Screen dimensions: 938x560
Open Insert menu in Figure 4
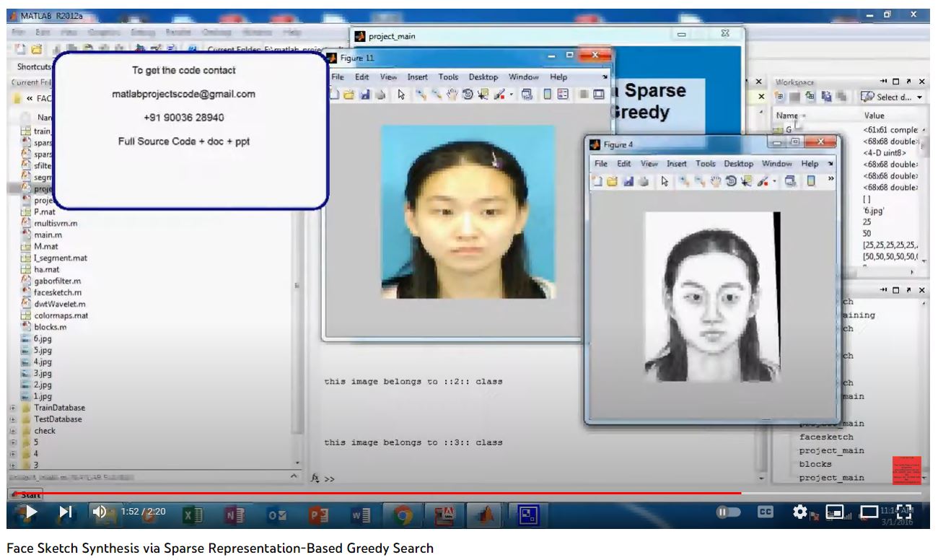coord(676,164)
